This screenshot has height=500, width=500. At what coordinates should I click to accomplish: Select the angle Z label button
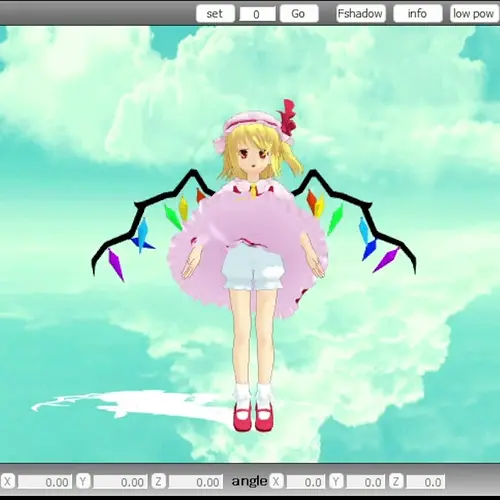pos(396,482)
